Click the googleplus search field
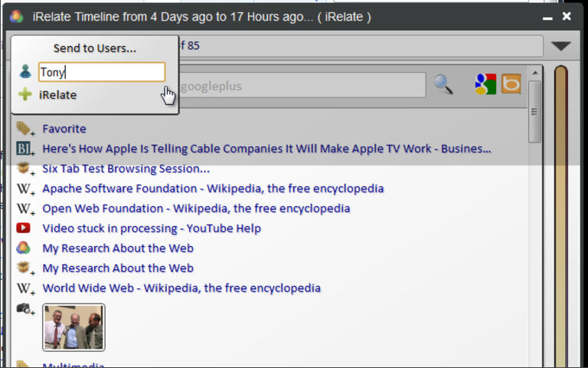The width and height of the screenshot is (588, 368). point(302,86)
